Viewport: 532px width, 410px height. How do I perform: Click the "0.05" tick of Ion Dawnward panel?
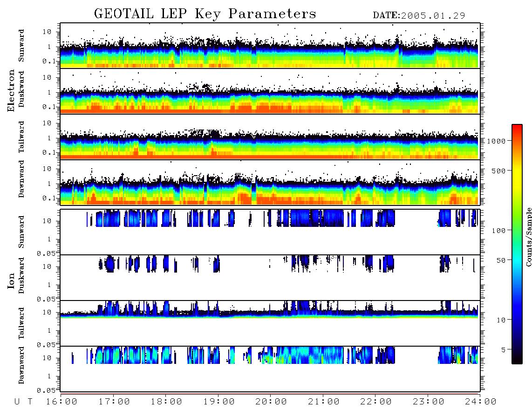pyautogui.click(x=46, y=390)
